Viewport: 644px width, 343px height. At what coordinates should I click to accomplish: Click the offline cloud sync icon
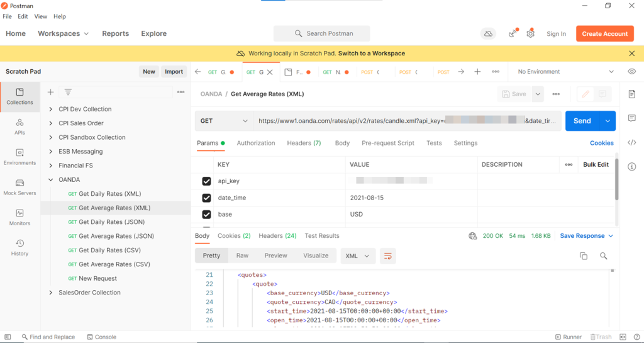coord(488,34)
